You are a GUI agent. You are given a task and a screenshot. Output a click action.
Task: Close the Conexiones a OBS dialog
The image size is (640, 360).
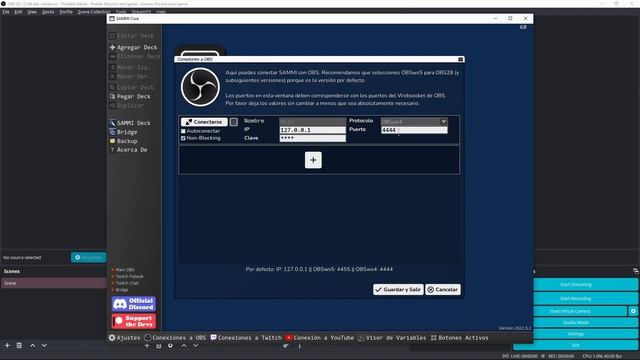pos(460,59)
